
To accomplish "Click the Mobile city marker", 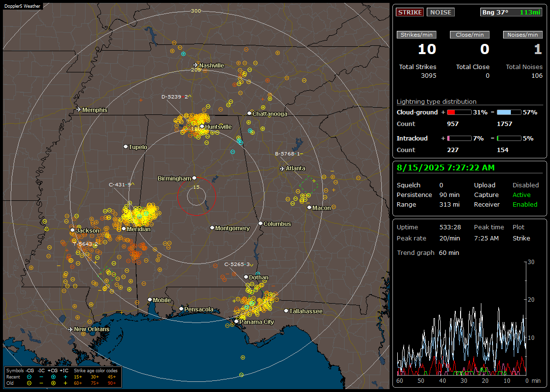I will 150,299.
